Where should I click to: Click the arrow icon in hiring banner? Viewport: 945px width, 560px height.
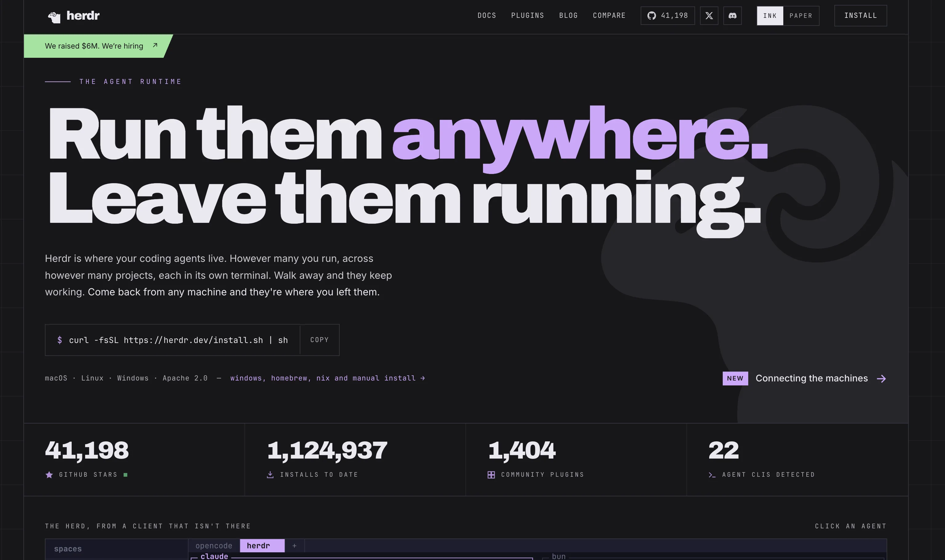(155, 45)
